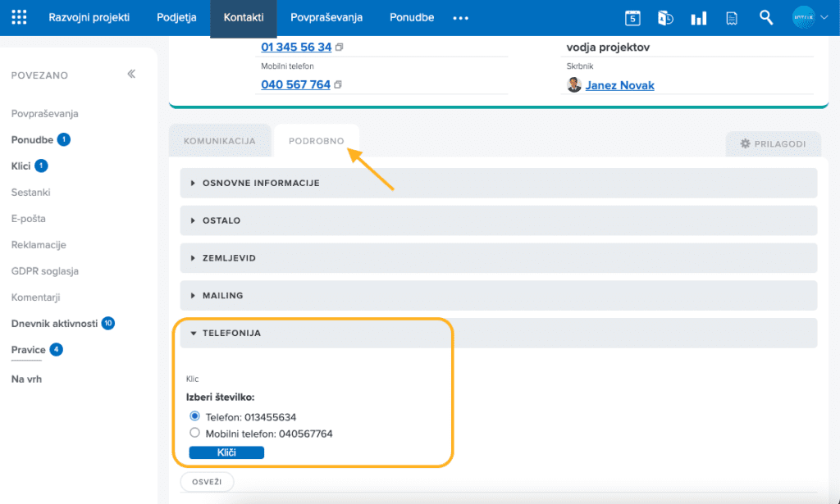Open the receipt document icon
Image resolution: width=840 pixels, height=504 pixels.
click(732, 18)
